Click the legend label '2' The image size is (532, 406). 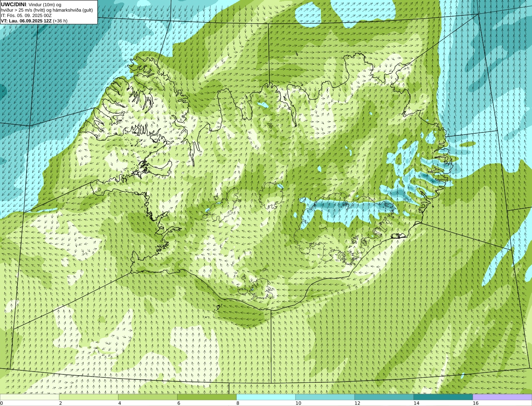tap(60, 403)
